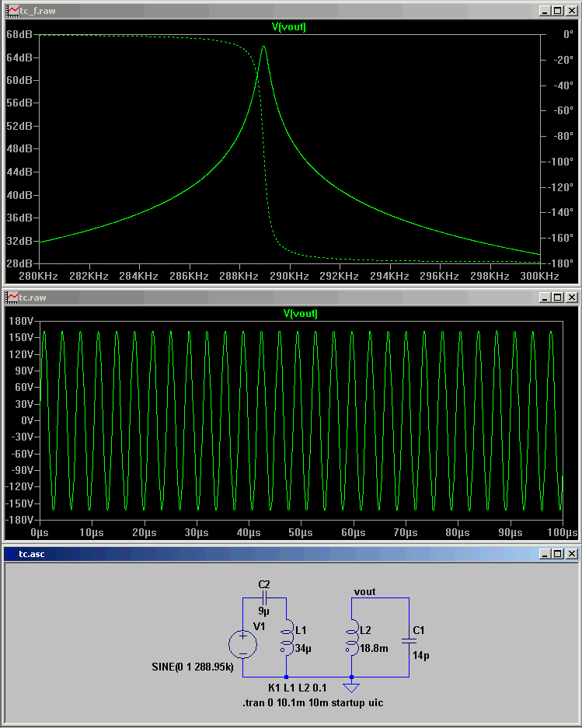Click the tc.raw window waveform icon
The width and height of the screenshot is (582, 728).
pyautogui.click(x=12, y=297)
